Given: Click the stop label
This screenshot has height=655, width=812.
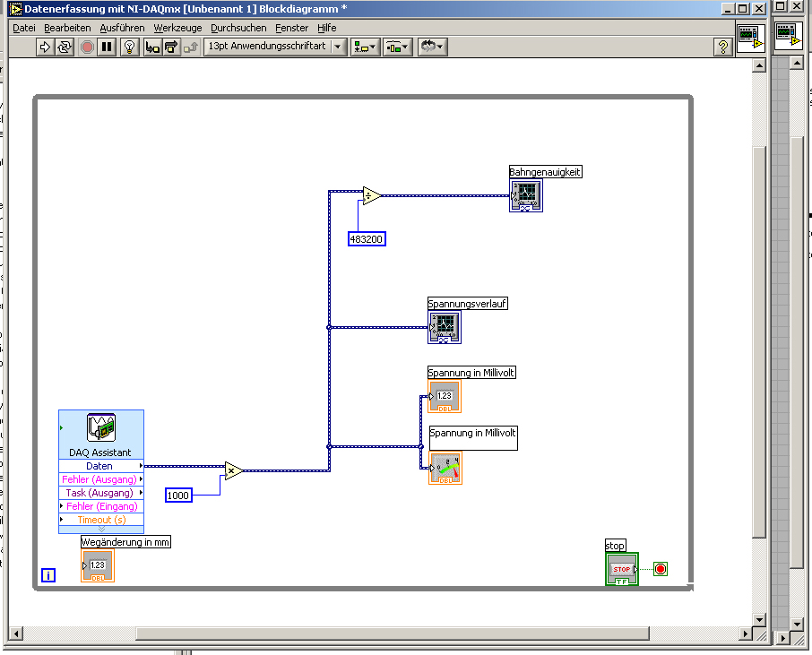Looking at the screenshot, I should click(615, 545).
